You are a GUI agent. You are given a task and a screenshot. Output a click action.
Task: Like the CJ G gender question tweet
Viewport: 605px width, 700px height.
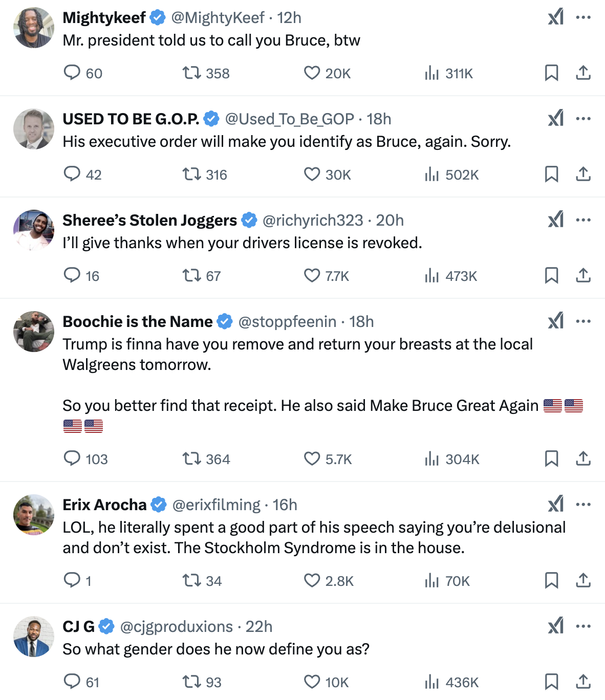pyautogui.click(x=312, y=682)
